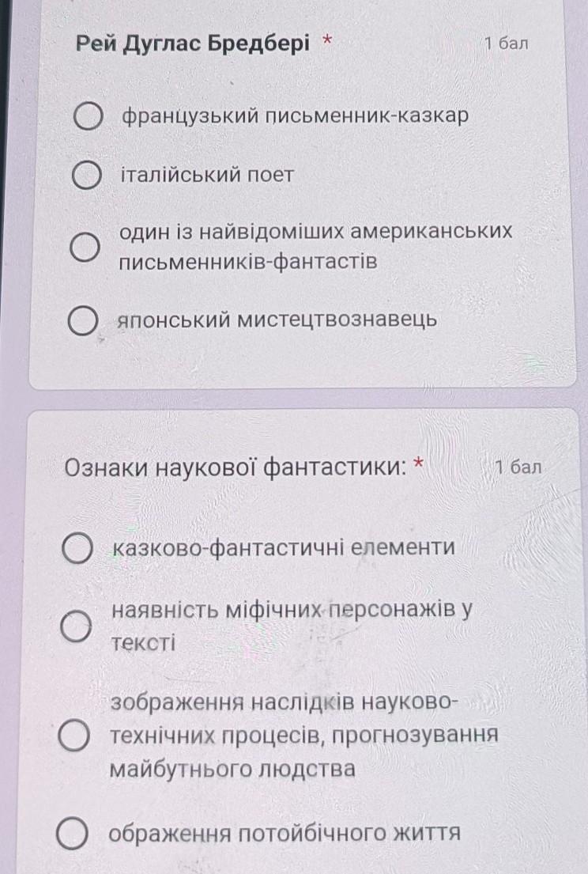
Task: Click the question title 'Ознаки наукової фантастики:'
Action: coord(236,467)
